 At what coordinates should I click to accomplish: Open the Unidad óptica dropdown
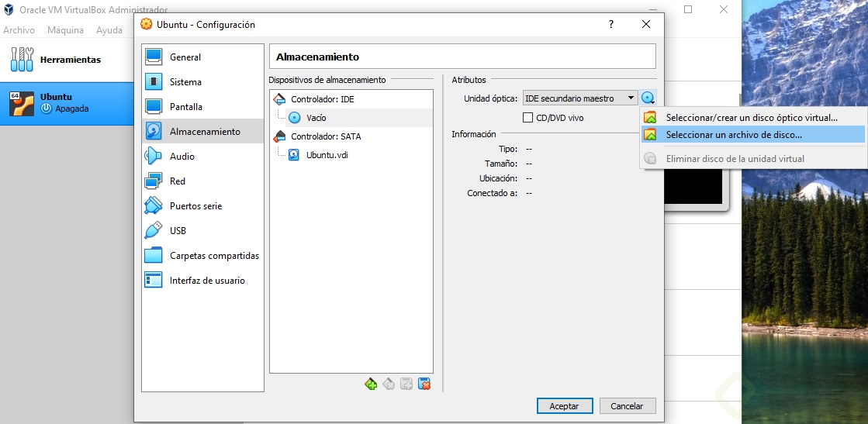coord(580,98)
